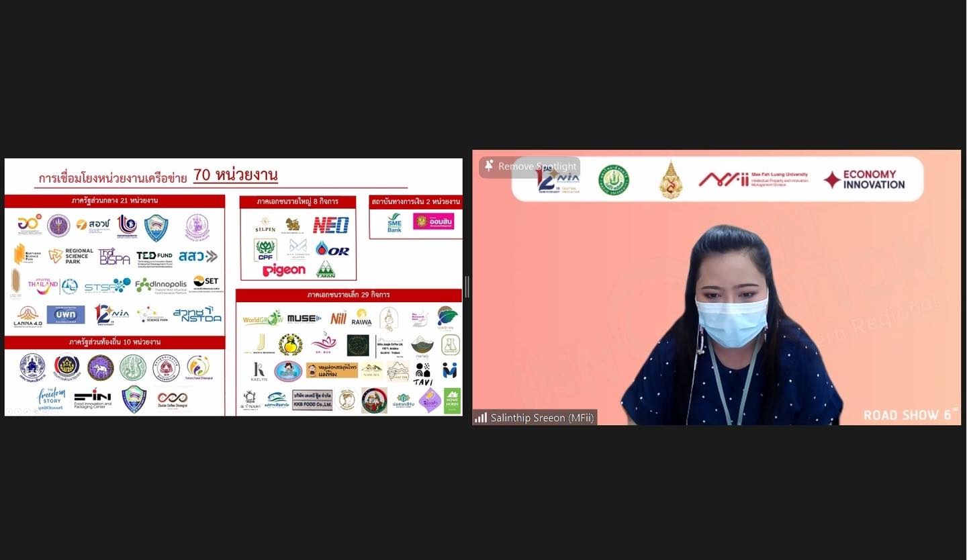Click the MUSE logo on the slide
This screenshot has height=560, width=967.
pos(304,318)
